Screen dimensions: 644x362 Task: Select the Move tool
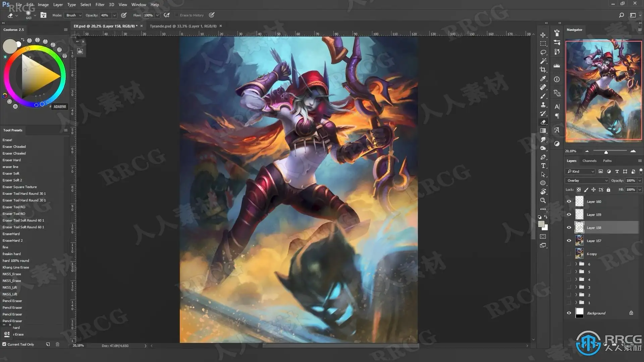click(543, 35)
